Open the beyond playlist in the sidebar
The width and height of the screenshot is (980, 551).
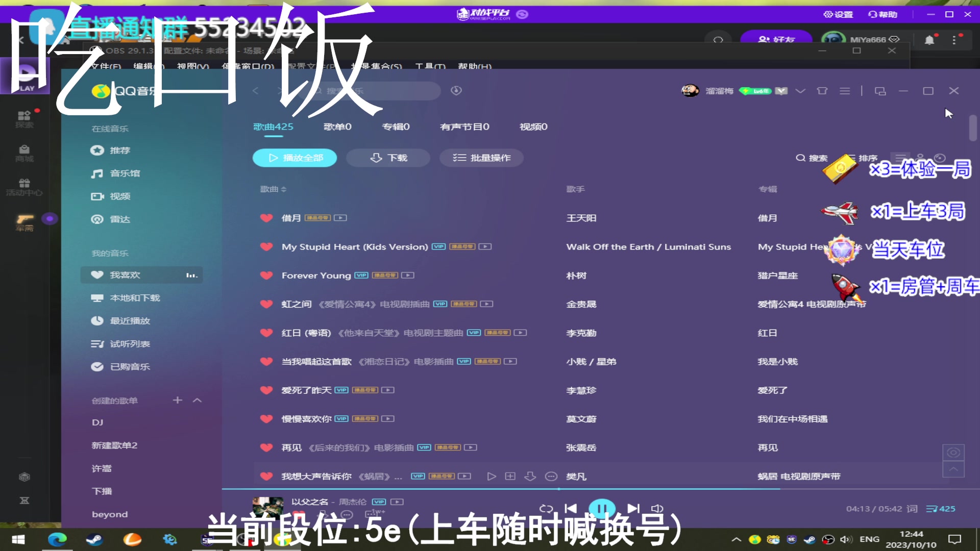point(110,514)
